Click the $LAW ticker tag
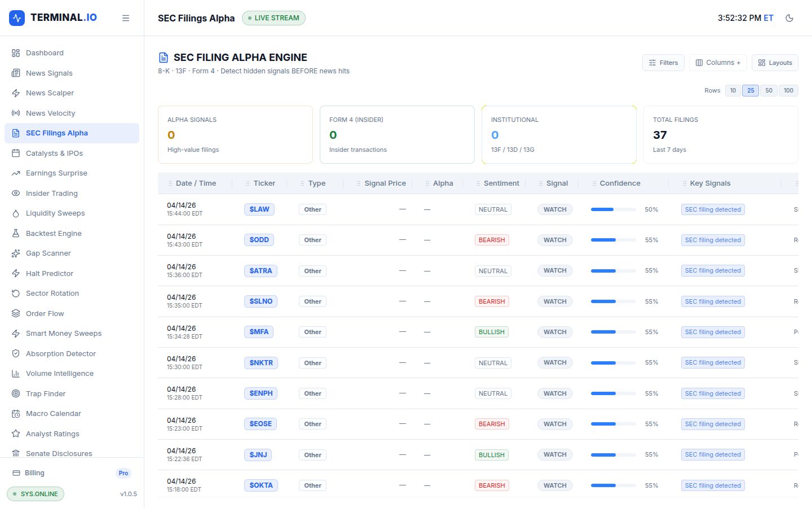 tap(259, 209)
